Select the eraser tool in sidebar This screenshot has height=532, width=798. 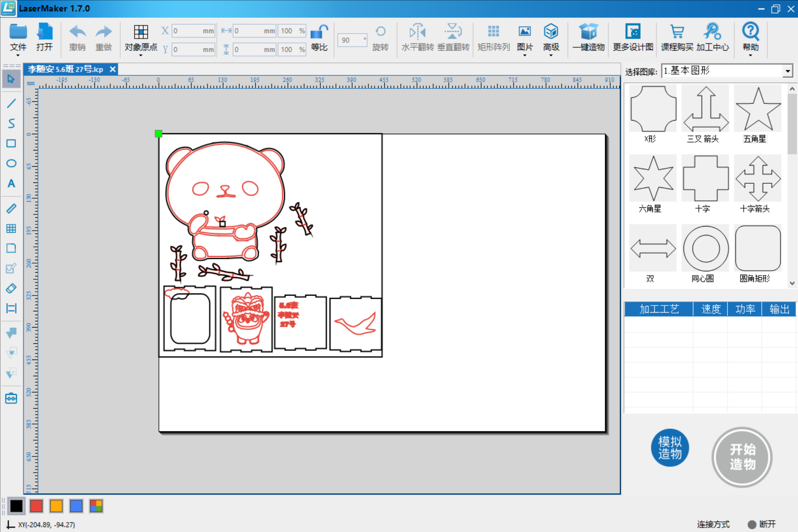click(11, 288)
